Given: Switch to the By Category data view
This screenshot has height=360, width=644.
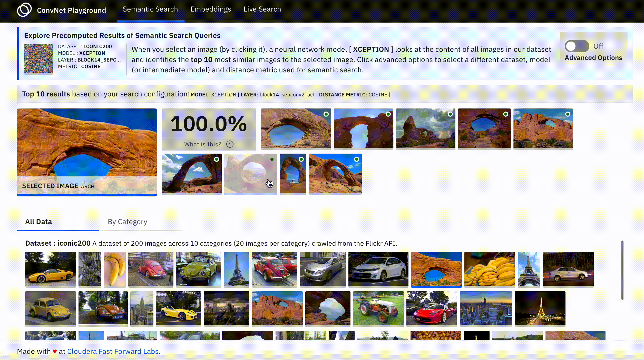Looking at the screenshot, I should (127, 222).
